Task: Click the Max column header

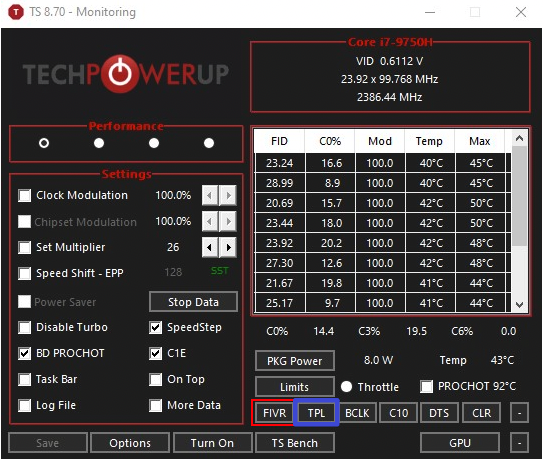Action: click(480, 141)
